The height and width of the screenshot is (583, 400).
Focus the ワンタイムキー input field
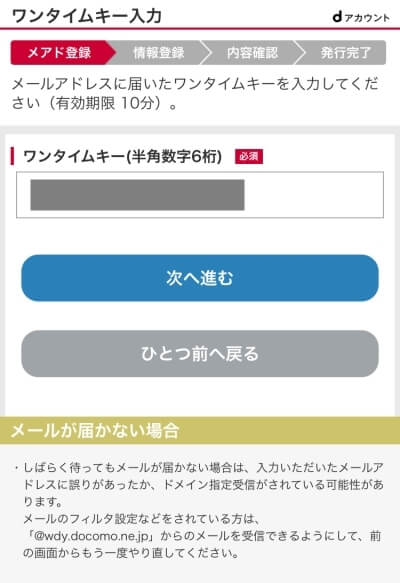point(200,194)
